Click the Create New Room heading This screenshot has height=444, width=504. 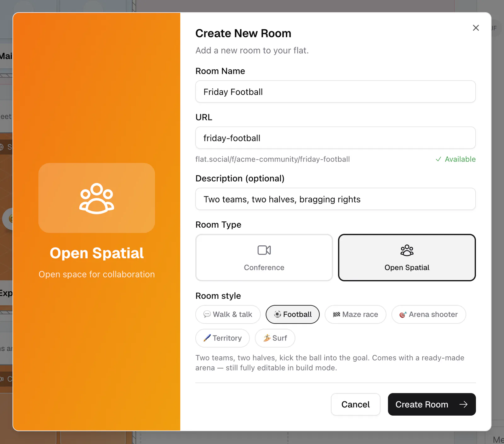tap(243, 33)
